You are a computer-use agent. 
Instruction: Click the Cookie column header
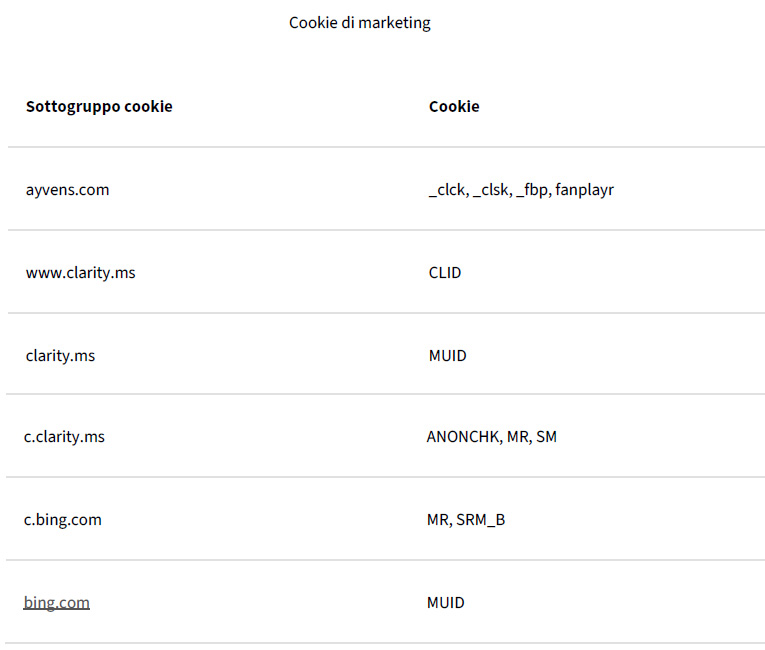454,106
